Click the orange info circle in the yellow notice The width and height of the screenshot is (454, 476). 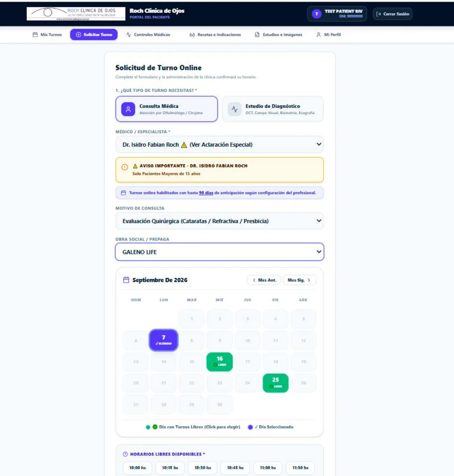[125, 167]
